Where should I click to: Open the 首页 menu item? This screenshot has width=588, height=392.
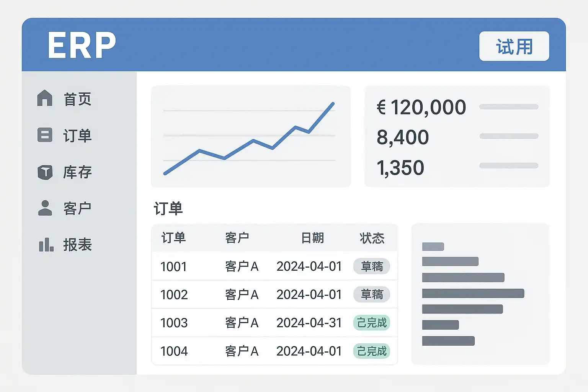pyautogui.click(x=77, y=99)
